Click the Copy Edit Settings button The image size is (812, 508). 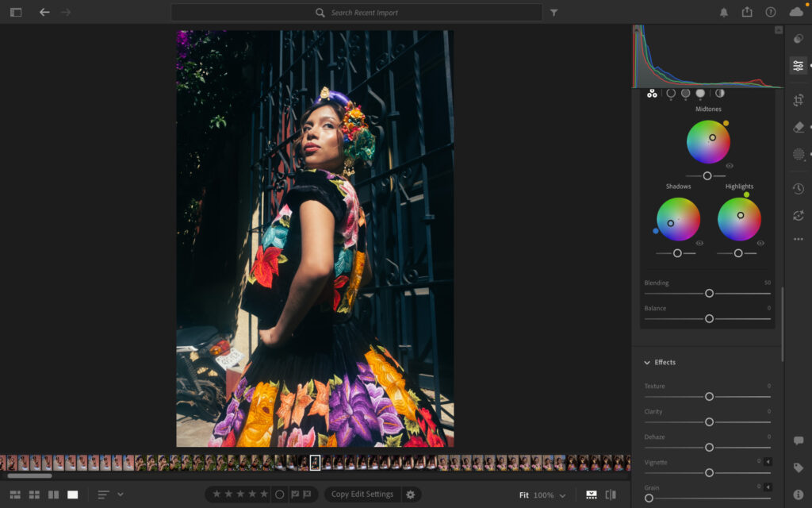click(362, 495)
